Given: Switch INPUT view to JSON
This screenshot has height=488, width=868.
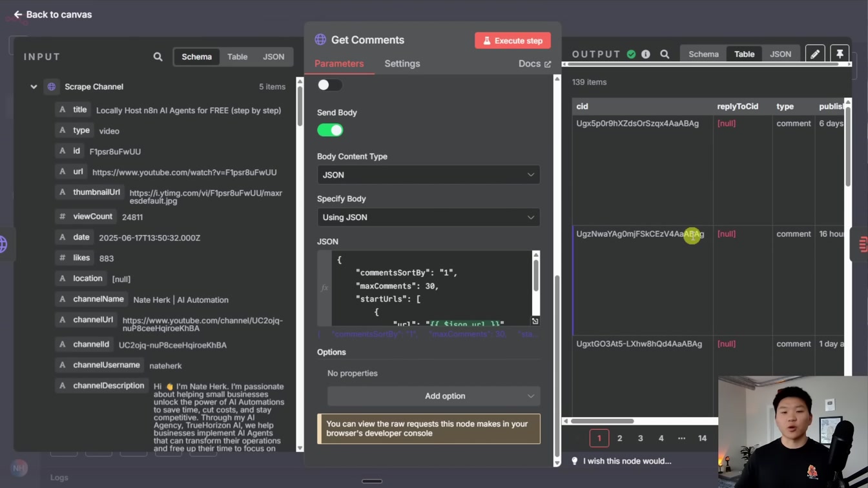Looking at the screenshot, I should click(x=273, y=57).
